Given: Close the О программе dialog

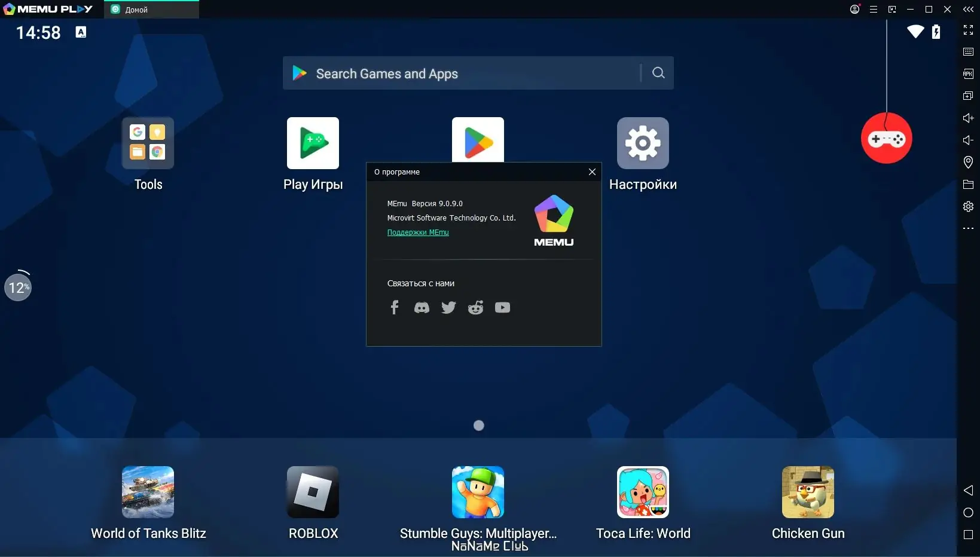Looking at the screenshot, I should [x=592, y=172].
